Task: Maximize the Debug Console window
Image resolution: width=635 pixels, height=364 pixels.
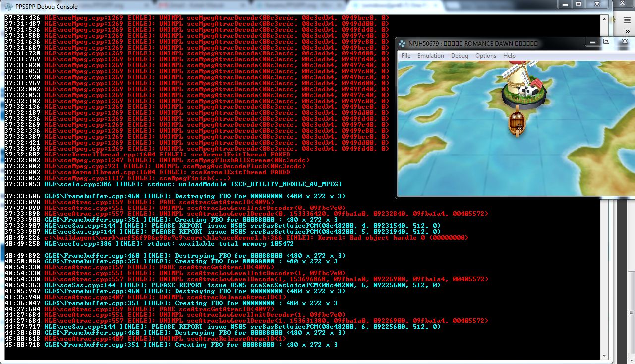Action: (x=578, y=4)
